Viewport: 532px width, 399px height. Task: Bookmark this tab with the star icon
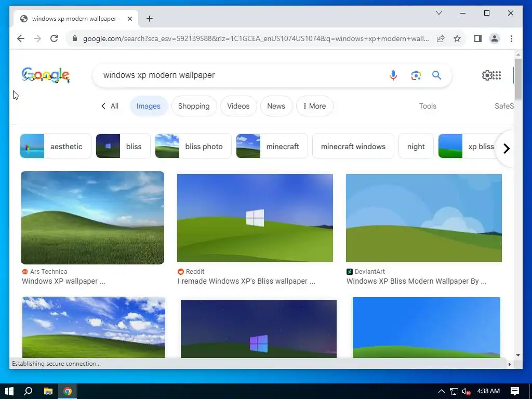(x=457, y=38)
